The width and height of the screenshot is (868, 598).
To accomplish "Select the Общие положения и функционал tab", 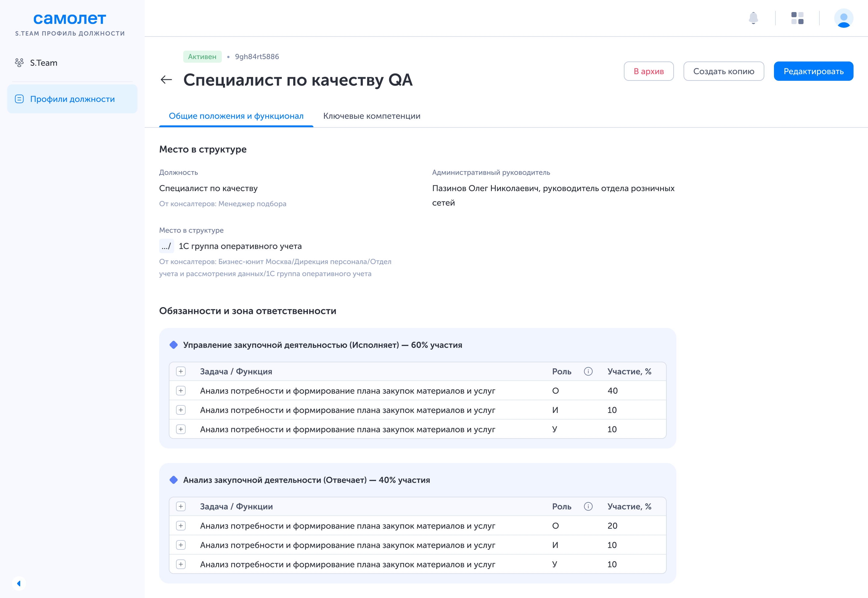I will pos(236,116).
